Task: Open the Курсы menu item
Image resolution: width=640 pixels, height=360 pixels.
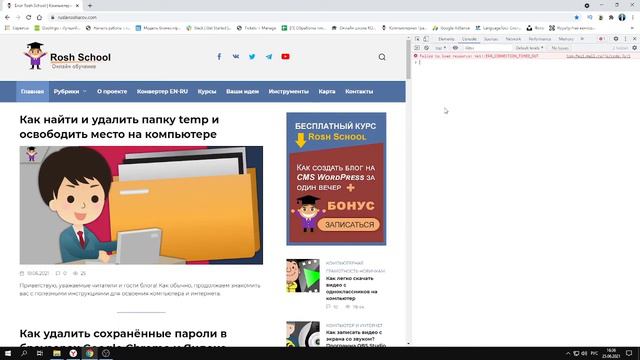Action: [x=207, y=91]
